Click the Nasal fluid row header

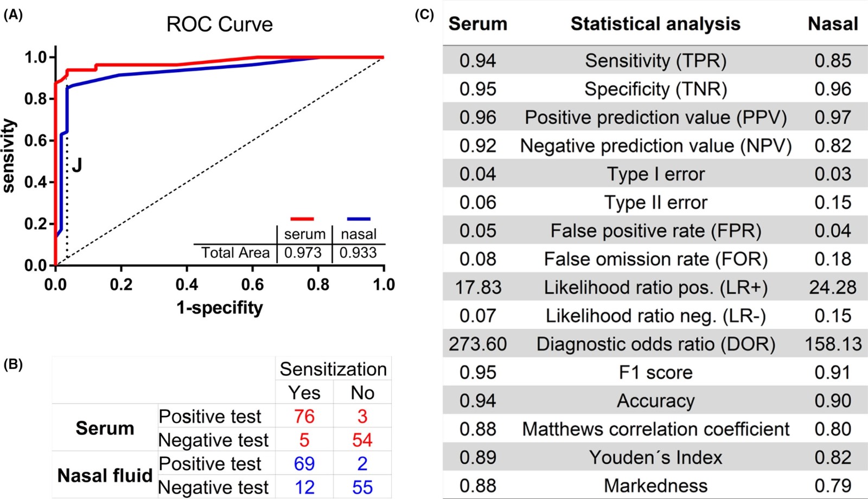click(105, 475)
